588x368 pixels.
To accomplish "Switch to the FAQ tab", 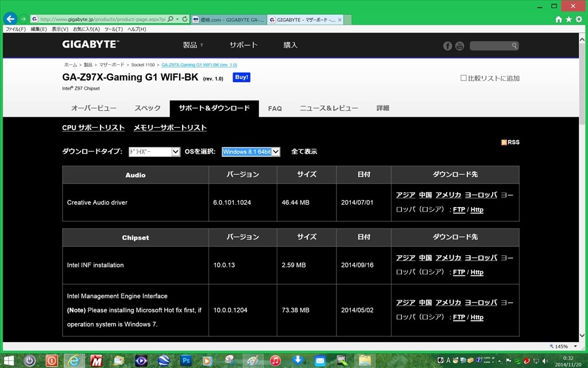I will coord(275,109).
